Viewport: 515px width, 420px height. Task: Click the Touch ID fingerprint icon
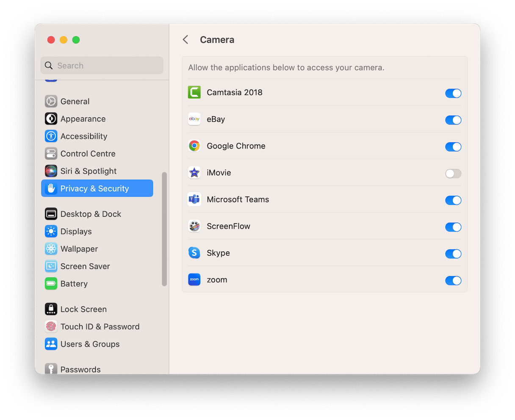51,327
